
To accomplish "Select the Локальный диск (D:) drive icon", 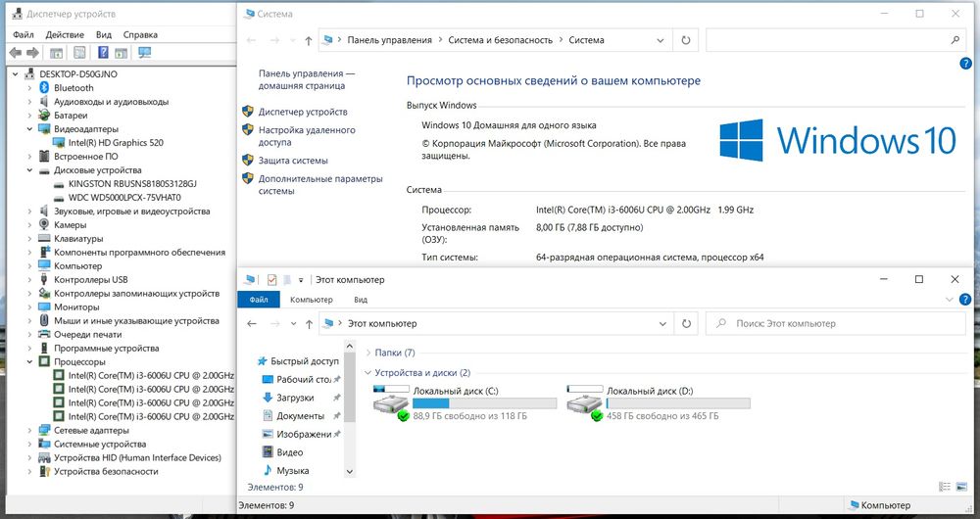I will [585, 402].
